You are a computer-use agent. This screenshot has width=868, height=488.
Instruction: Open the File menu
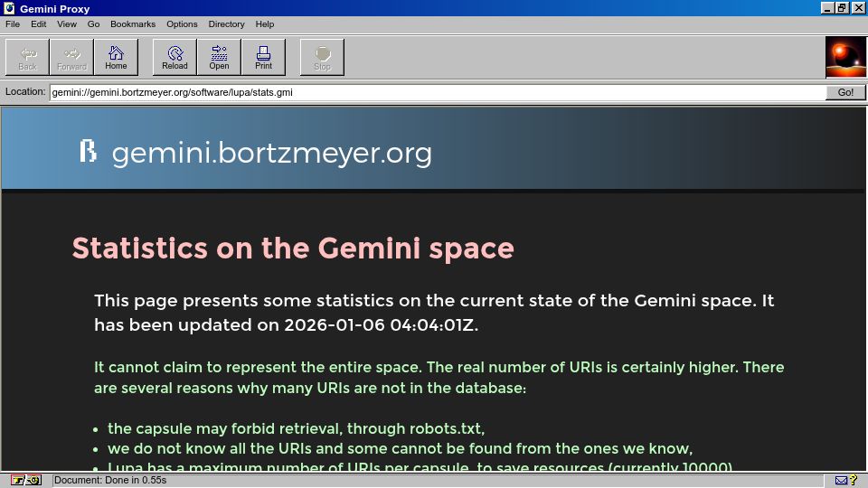pyautogui.click(x=13, y=24)
